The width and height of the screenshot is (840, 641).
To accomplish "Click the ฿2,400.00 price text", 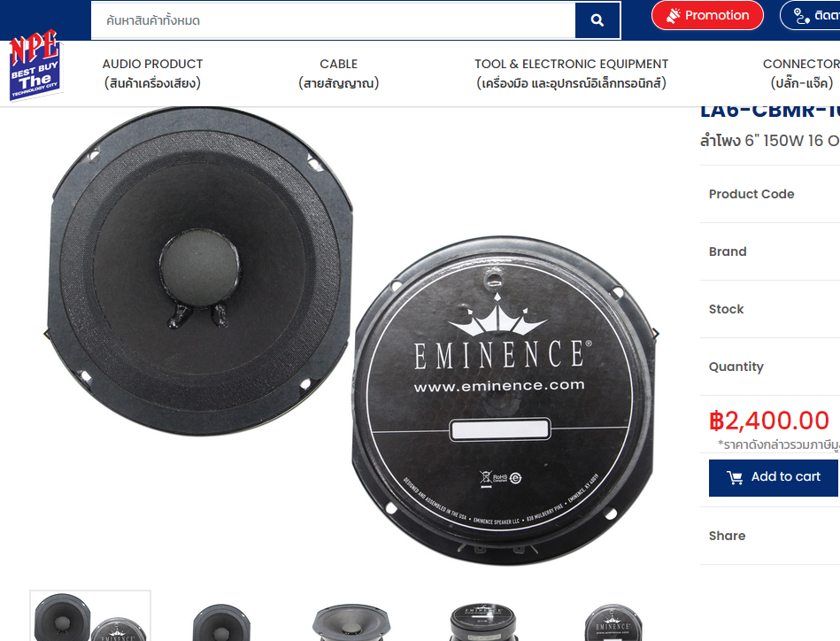I will (x=769, y=421).
